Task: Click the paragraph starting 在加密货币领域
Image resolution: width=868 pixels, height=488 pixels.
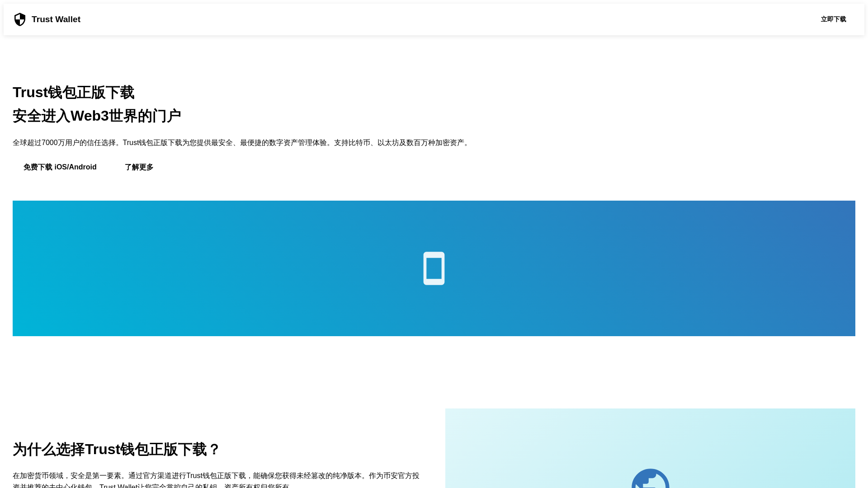Action: (216, 481)
